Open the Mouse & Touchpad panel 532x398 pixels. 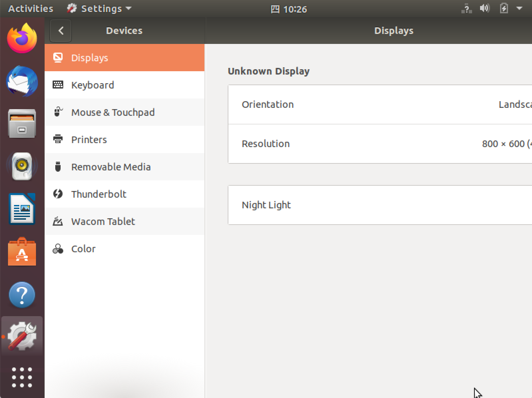click(x=125, y=112)
